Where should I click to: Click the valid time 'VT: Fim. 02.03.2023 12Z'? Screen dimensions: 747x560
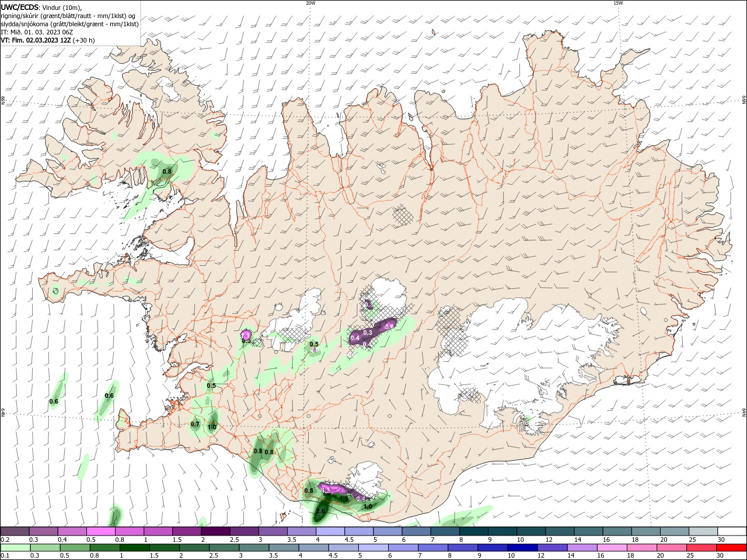36,40
